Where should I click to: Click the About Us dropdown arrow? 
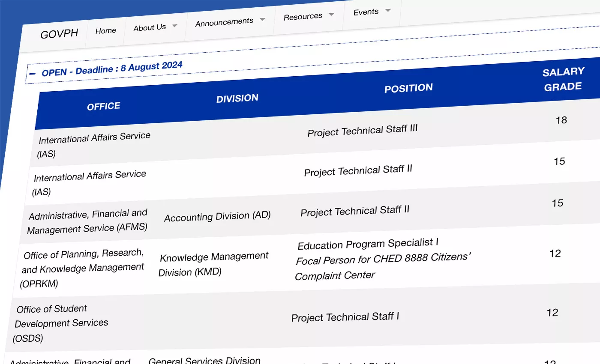click(x=175, y=26)
